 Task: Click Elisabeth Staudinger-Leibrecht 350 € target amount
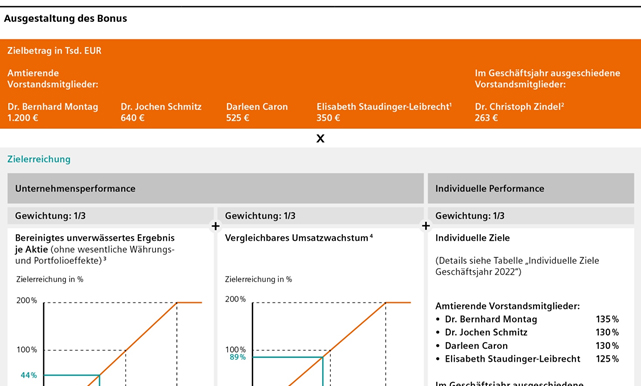click(384, 112)
